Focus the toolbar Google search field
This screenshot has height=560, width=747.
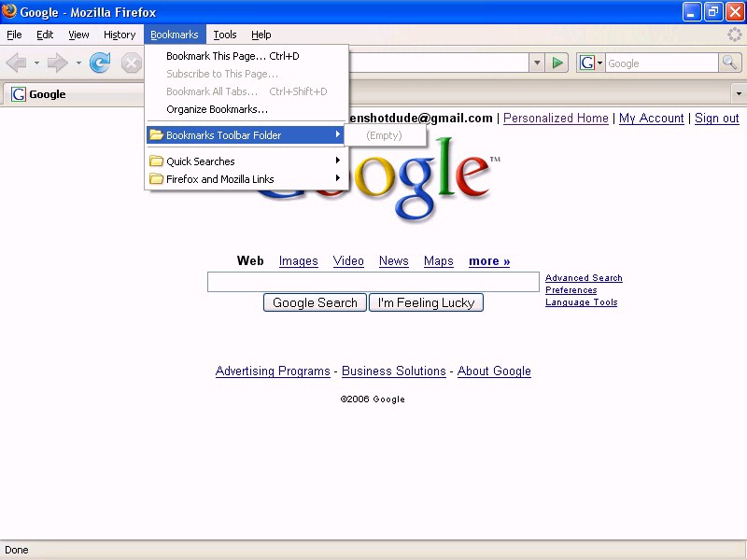[x=662, y=63]
